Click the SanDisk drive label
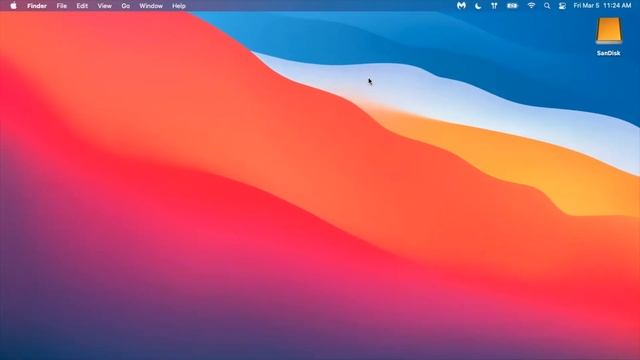 [609, 53]
